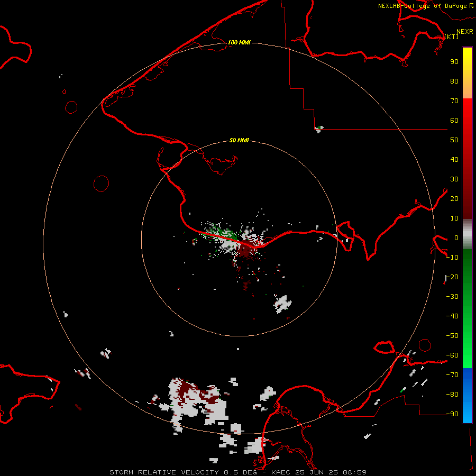This screenshot has width=476, height=476.
Task: Click the 90 value on the color scale
Action: tap(454, 62)
